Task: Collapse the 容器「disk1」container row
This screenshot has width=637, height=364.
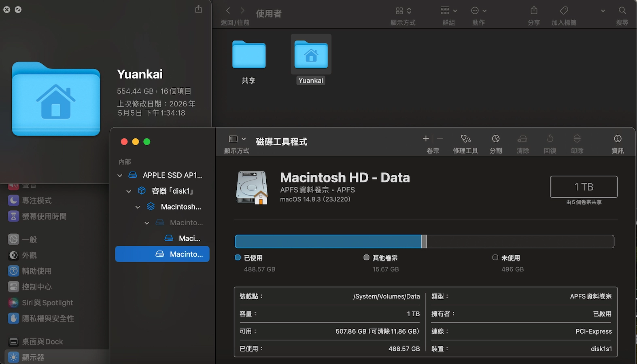Action: pyautogui.click(x=129, y=191)
